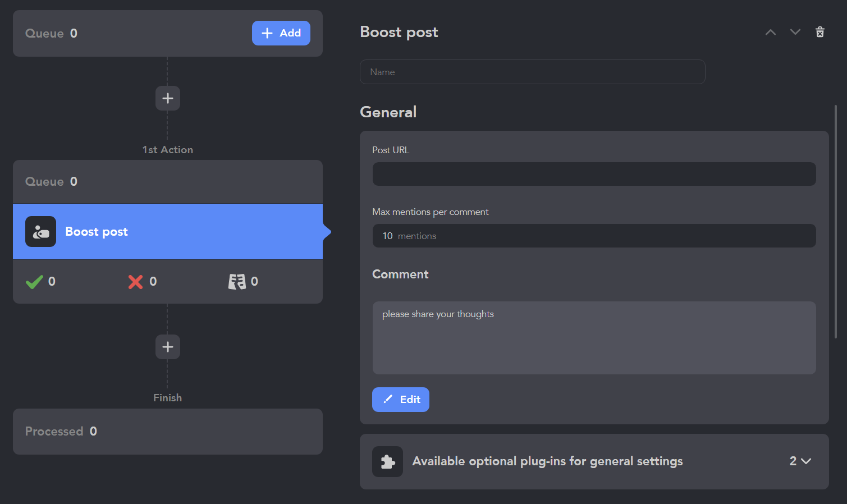847x504 pixels.
Task: Click the Edit comment button
Action: (x=401, y=400)
